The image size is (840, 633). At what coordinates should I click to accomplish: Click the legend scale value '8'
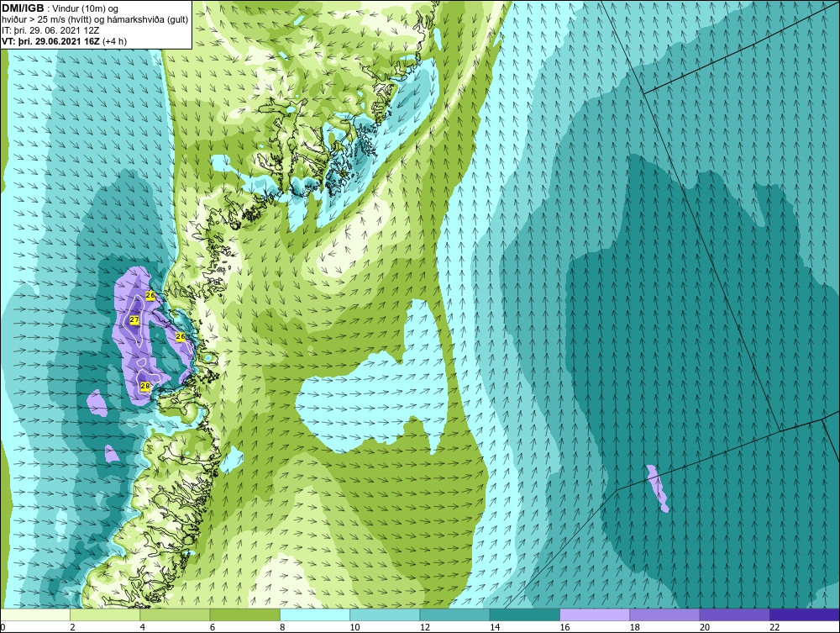click(282, 628)
